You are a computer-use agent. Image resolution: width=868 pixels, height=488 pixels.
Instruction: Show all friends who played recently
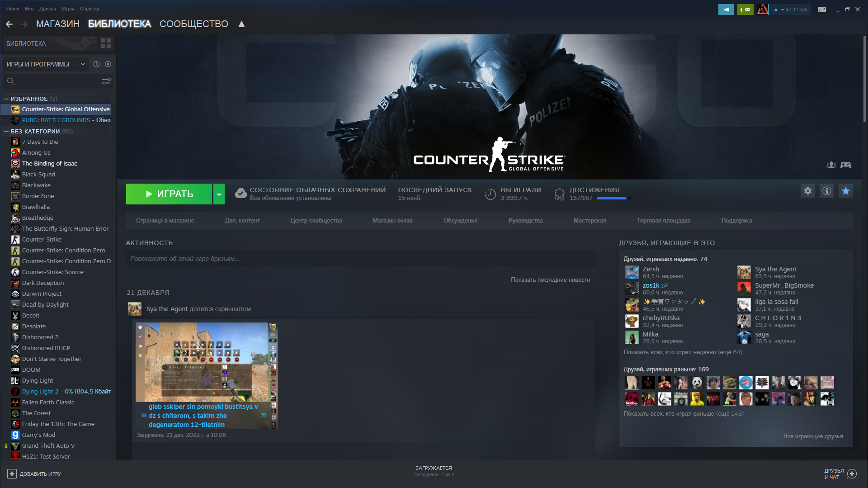point(683,352)
